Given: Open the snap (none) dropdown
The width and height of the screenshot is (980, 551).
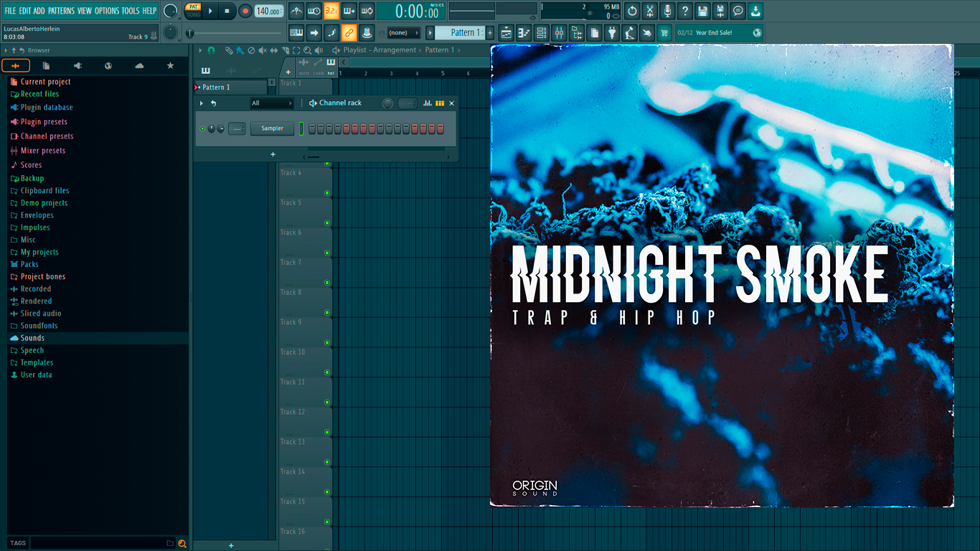Looking at the screenshot, I should tap(403, 32).
